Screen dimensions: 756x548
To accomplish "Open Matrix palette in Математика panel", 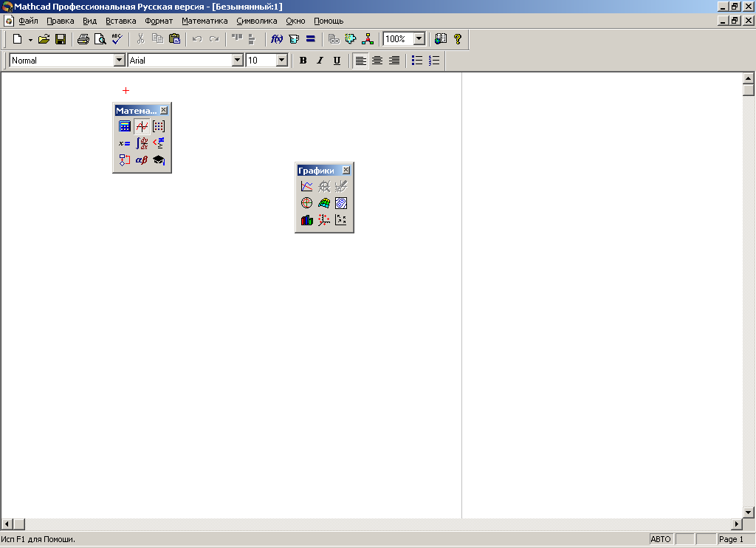I will coord(159,126).
